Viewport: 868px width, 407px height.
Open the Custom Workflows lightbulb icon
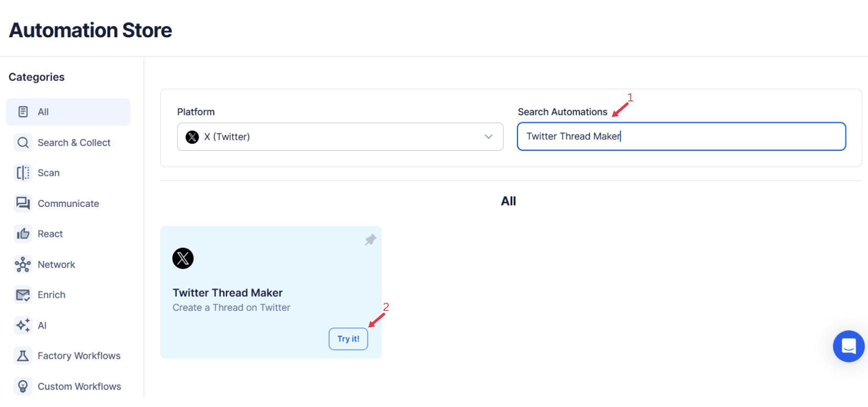click(x=23, y=386)
